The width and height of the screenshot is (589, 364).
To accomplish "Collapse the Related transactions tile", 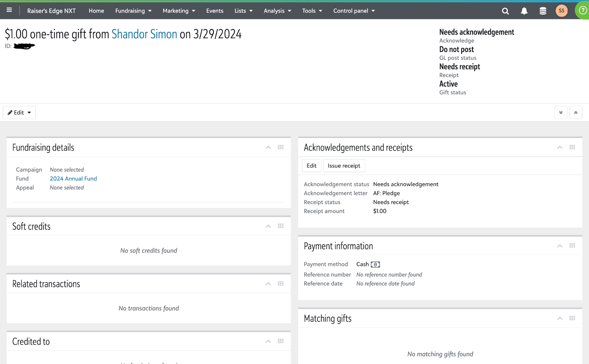I will point(268,283).
